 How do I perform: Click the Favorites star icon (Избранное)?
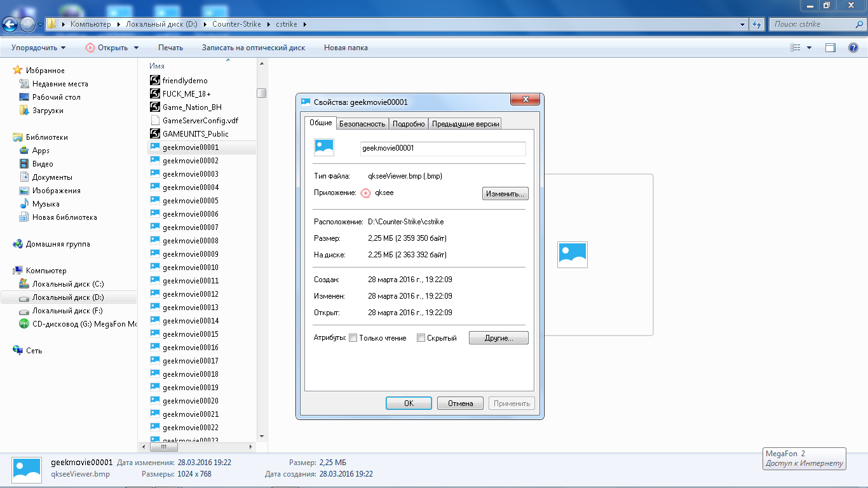pyautogui.click(x=18, y=71)
